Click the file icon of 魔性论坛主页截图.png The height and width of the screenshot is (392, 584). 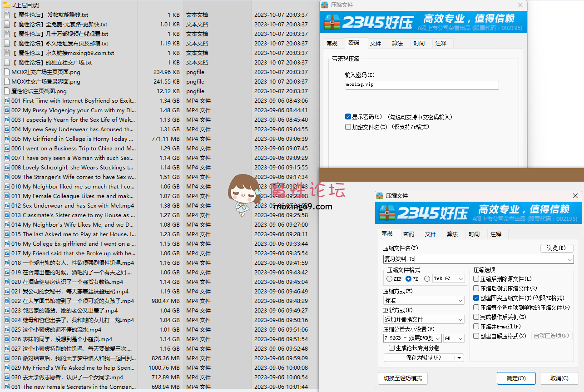coord(7,91)
